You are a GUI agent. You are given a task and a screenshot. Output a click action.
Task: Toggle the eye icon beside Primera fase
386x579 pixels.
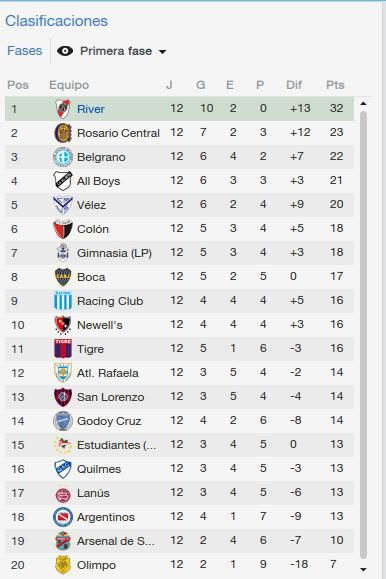tap(65, 51)
